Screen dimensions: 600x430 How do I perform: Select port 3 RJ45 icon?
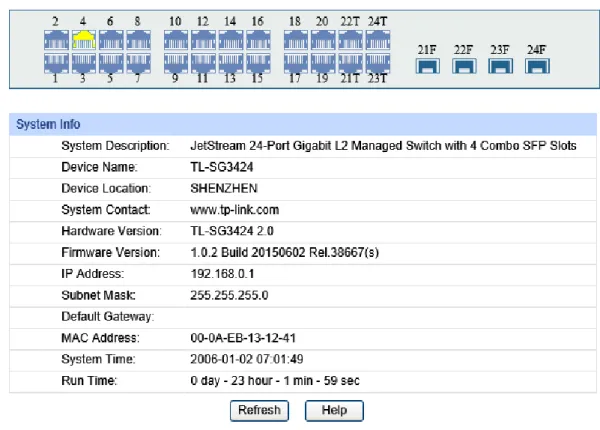pos(84,63)
